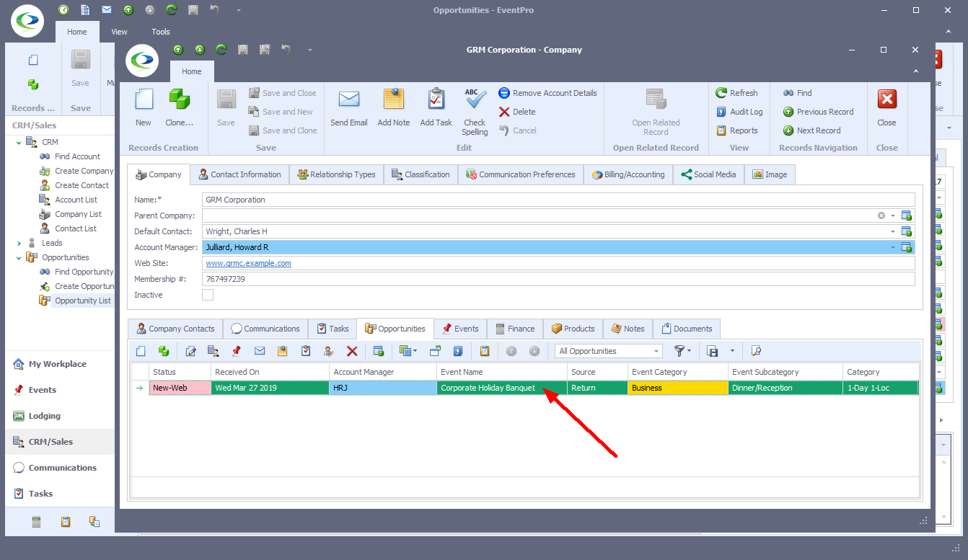Open the Default Contact dropdown arrow
The width and height of the screenshot is (968, 560).
[893, 232]
